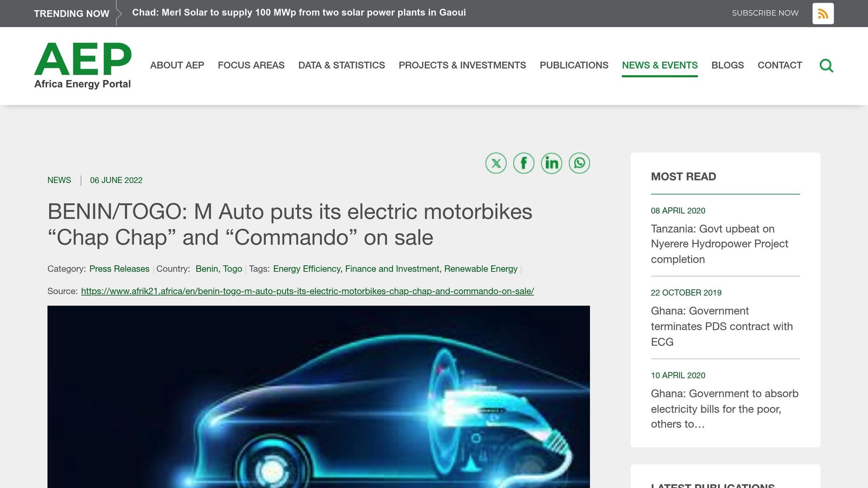Click the AEP Africa Energy Portal logo
The height and width of the screenshot is (488, 868).
click(83, 64)
